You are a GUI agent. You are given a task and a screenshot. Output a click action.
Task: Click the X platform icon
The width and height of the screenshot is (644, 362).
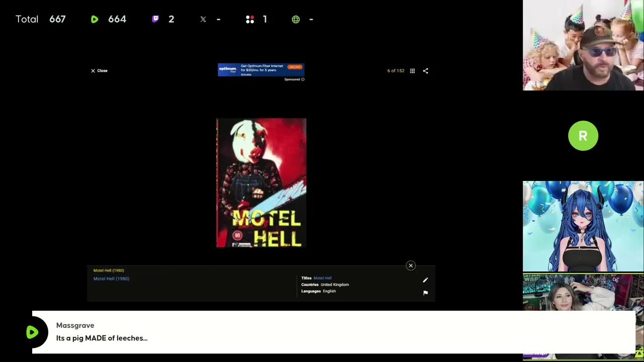pyautogui.click(x=203, y=19)
